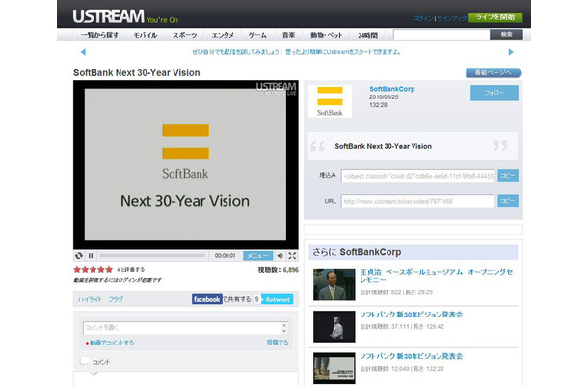
Task: Enter fullscreen mode for the video
Action: point(292,256)
